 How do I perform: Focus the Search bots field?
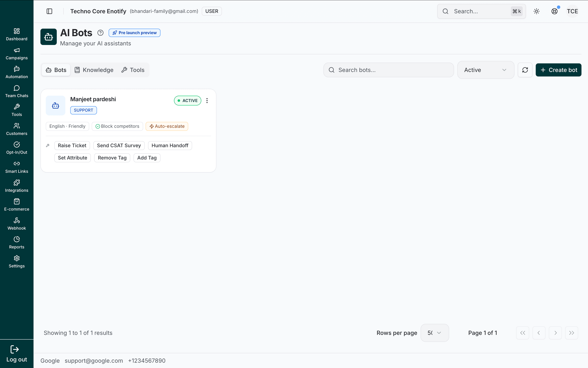(389, 70)
